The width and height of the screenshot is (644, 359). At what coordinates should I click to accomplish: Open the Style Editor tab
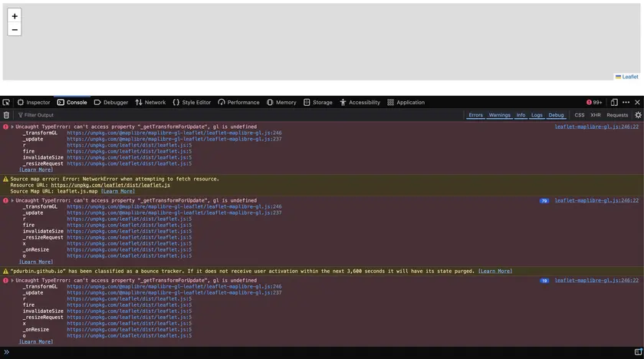[192, 102]
